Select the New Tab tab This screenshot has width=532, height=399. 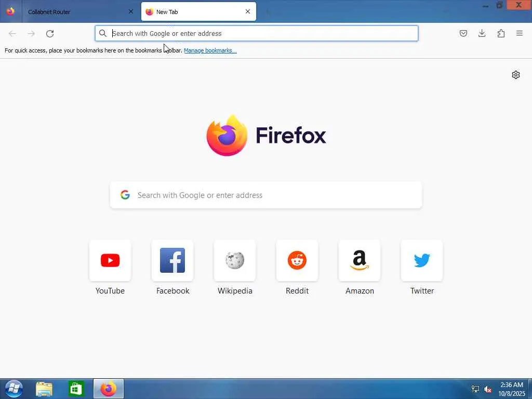[x=198, y=11]
